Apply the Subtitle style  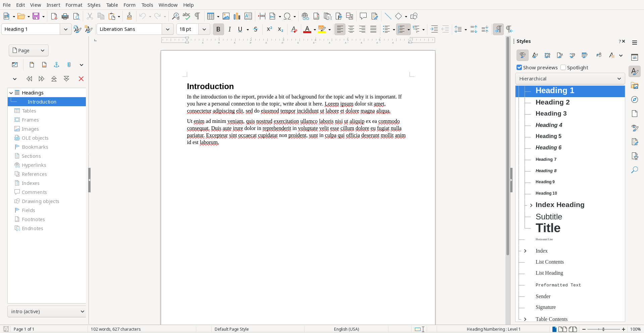[549, 217]
